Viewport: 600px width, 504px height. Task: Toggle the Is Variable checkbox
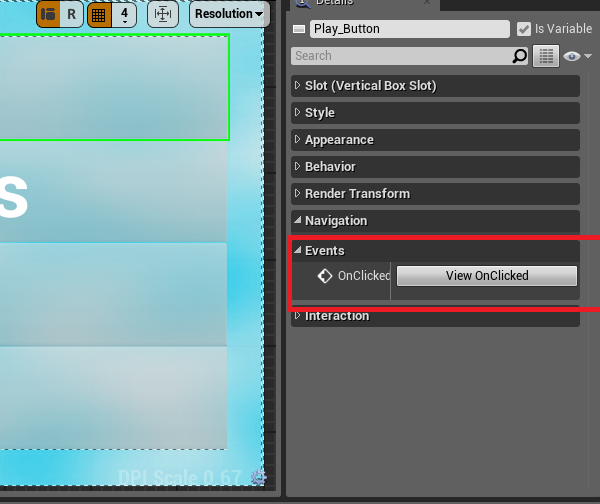(x=523, y=29)
